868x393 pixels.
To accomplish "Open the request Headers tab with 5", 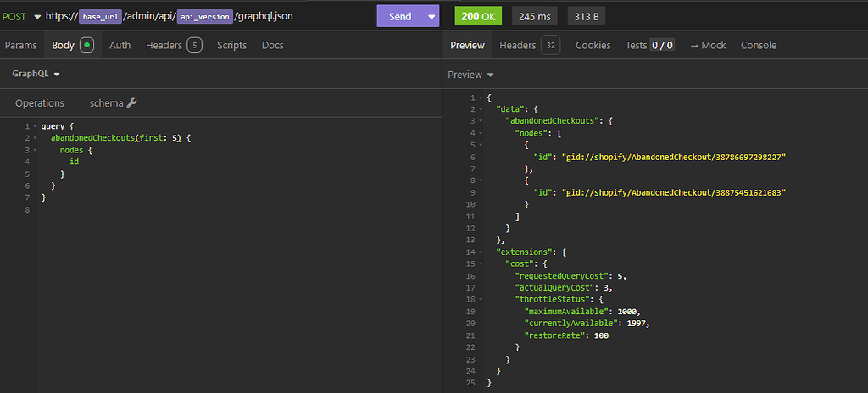I will pos(173,46).
